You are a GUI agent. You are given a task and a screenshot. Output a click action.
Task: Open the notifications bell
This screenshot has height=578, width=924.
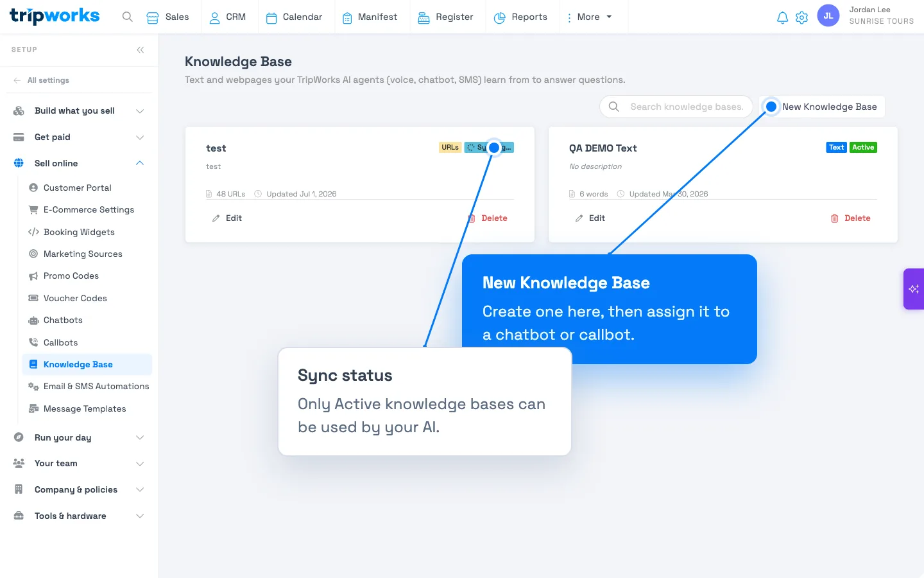pos(782,17)
